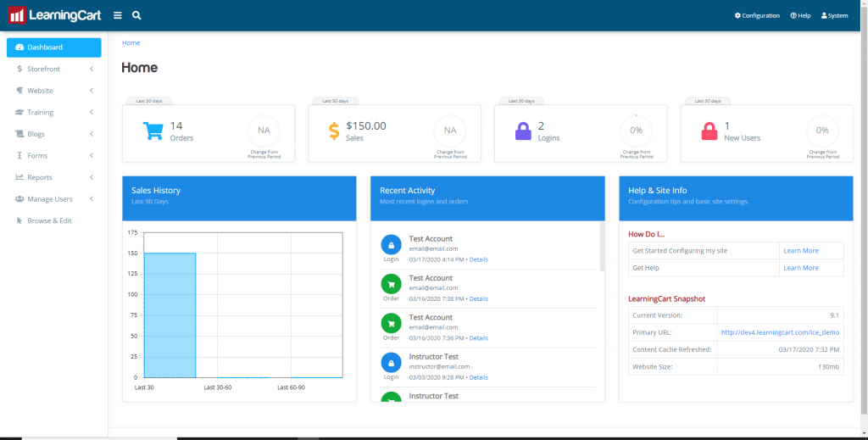868x440 pixels.
Task: Click the Orders NA change circle
Action: tap(264, 131)
